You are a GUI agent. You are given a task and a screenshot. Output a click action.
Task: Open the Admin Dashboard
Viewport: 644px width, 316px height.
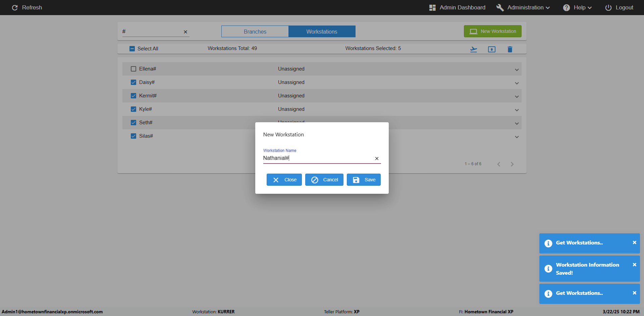pos(457,7)
